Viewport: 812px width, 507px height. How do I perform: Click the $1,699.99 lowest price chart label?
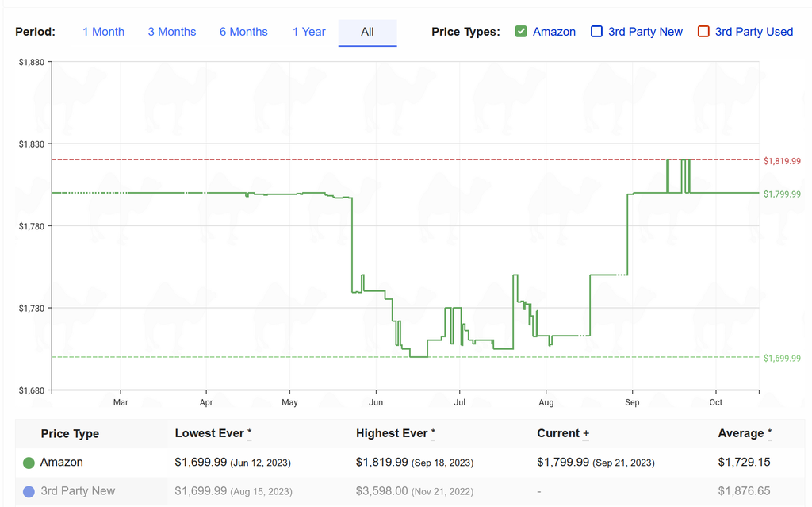click(x=782, y=359)
